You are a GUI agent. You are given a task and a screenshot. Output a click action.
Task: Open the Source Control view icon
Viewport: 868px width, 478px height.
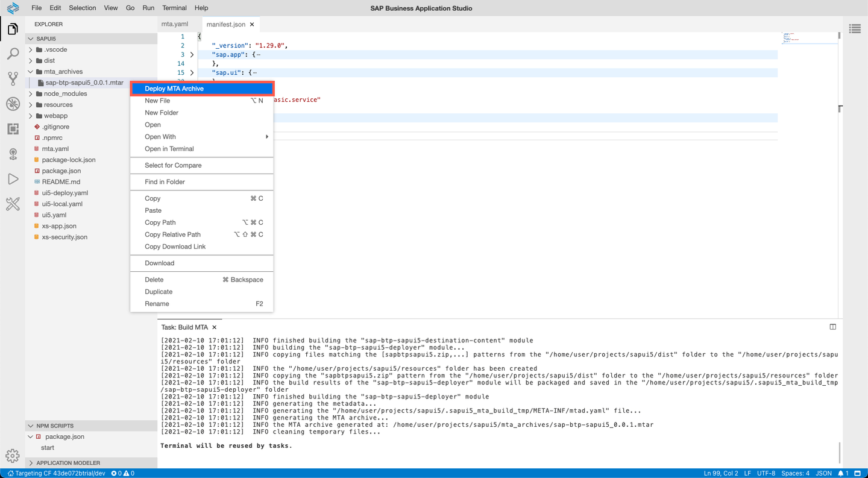coord(13,78)
